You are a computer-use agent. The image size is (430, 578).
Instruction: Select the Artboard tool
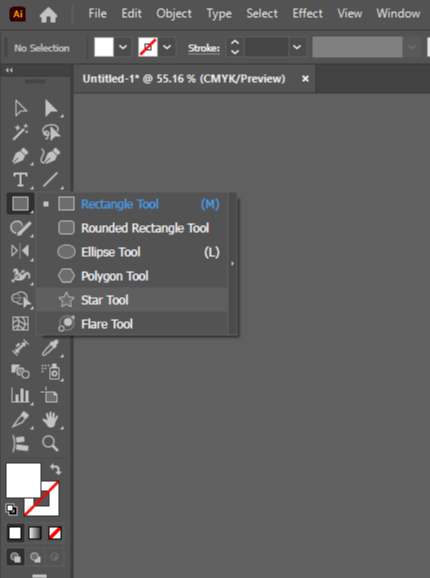point(50,395)
